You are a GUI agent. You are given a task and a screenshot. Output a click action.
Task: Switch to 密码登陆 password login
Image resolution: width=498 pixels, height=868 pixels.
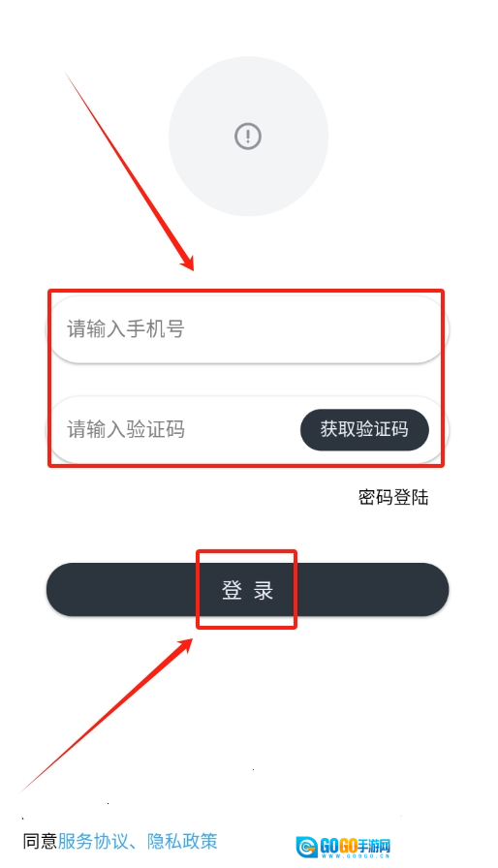click(x=392, y=497)
